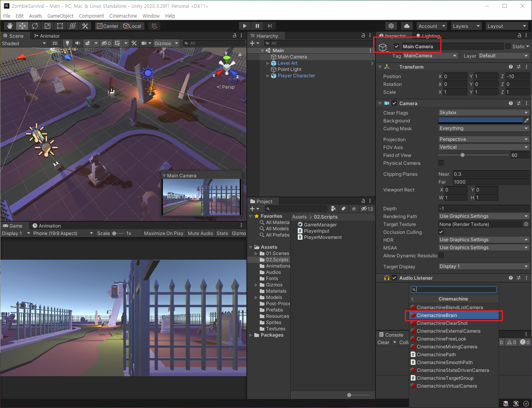Open Projection Perspective dropdown
This screenshot has width=532, height=408.
[x=484, y=139]
